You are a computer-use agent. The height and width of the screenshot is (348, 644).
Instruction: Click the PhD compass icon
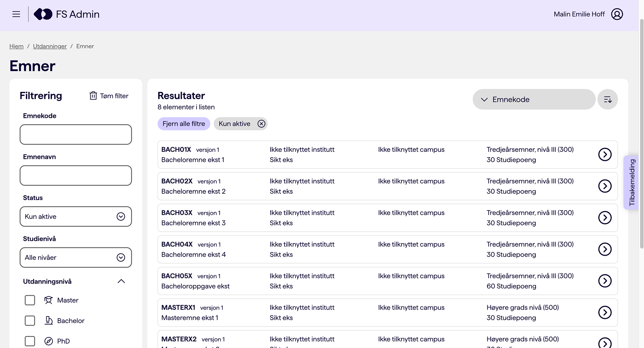click(49, 341)
